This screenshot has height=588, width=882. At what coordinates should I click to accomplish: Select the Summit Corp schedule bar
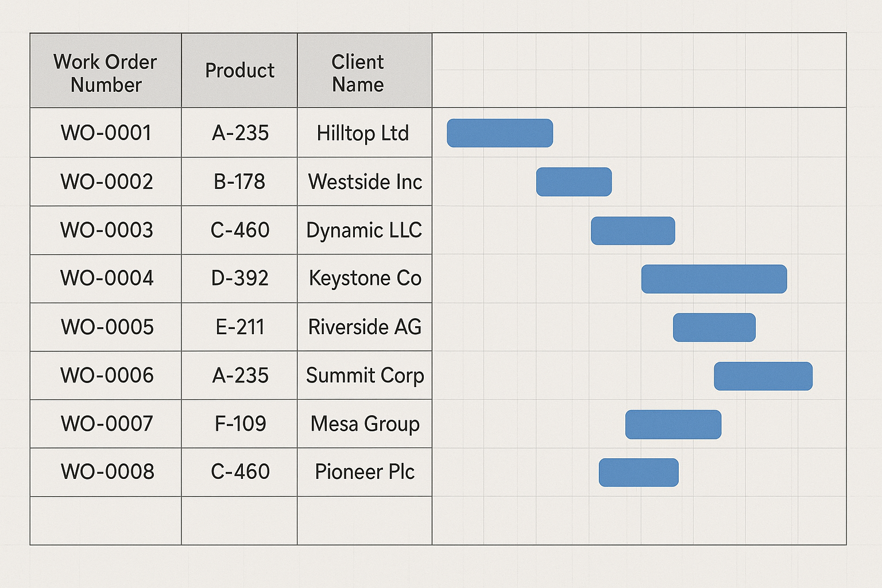pyautogui.click(x=763, y=376)
